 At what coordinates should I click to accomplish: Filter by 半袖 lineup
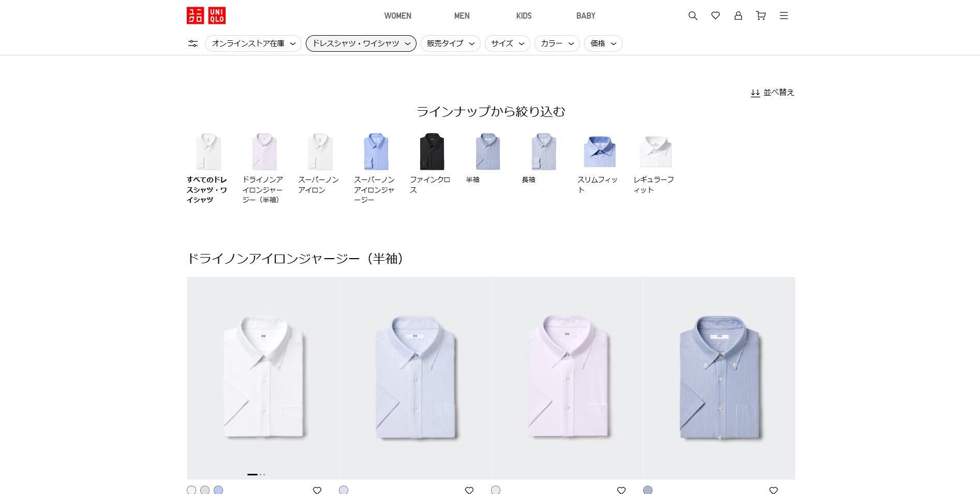coord(487,158)
